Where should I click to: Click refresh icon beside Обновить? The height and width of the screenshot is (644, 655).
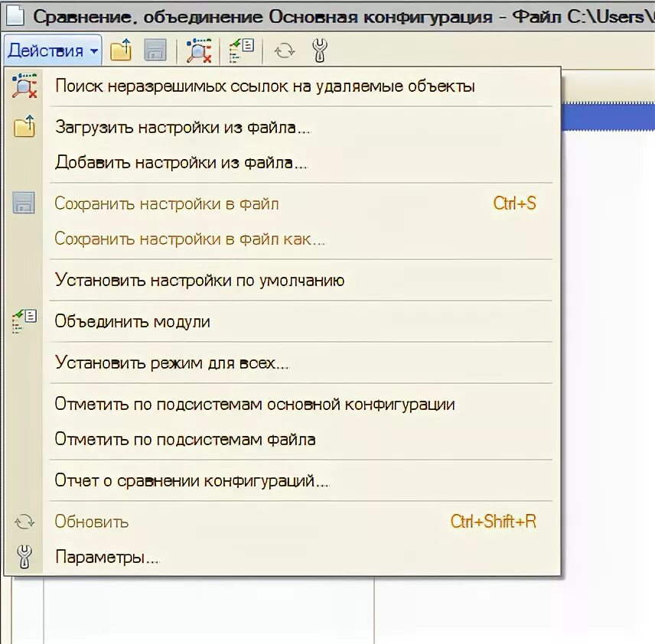(24, 522)
